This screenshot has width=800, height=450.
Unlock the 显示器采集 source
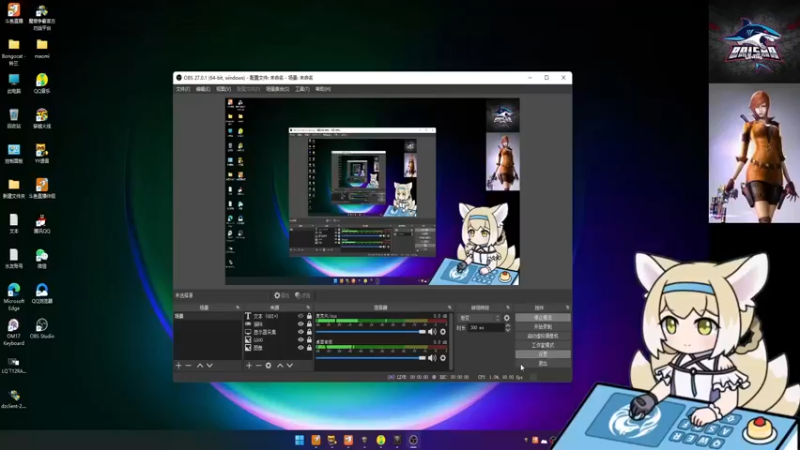[x=309, y=332]
